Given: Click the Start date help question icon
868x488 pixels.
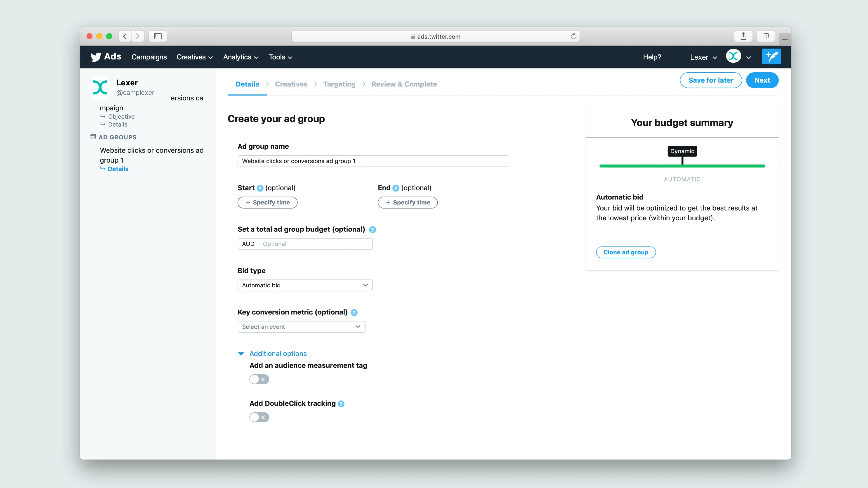Looking at the screenshot, I should point(260,188).
